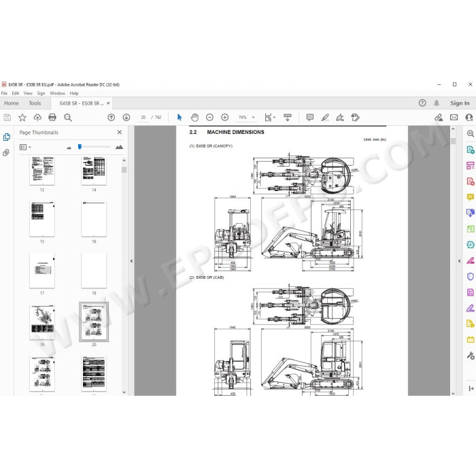This screenshot has width=476, height=476.
Task: Select page 19 thumbnail
Action: [x=42, y=322]
